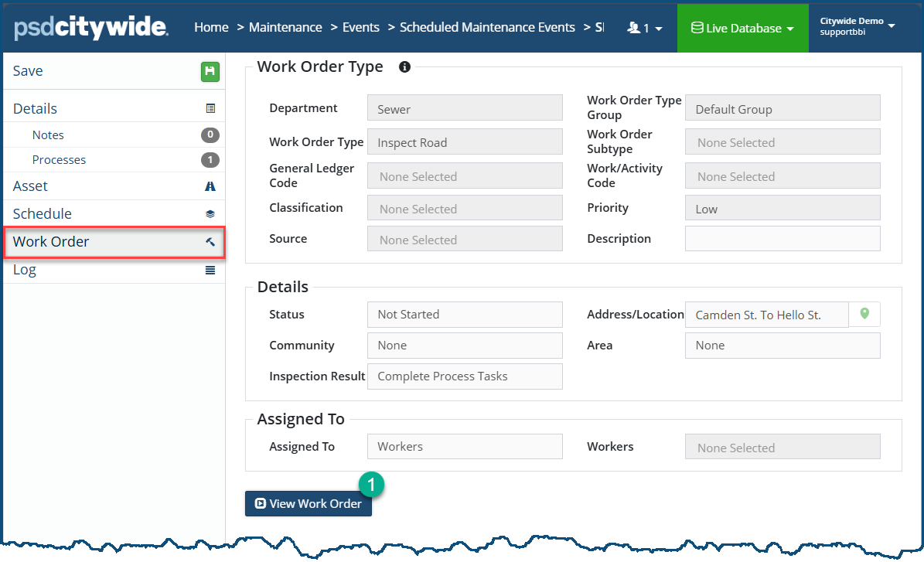Click the Work/Activity Code field
This screenshot has width=924, height=562.
pos(783,175)
